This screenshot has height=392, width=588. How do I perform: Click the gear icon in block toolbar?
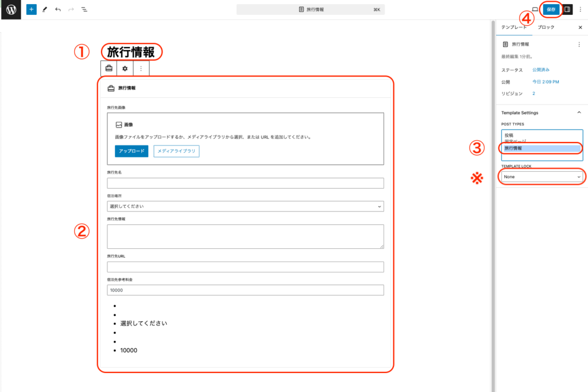click(x=125, y=68)
